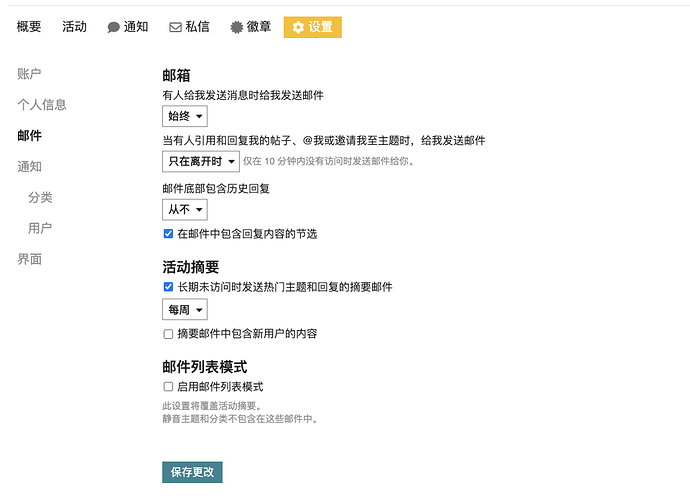Select 用户 under 通知 sidebar
Viewport: 690px width, 496px height.
pyautogui.click(x=40, y=229)
